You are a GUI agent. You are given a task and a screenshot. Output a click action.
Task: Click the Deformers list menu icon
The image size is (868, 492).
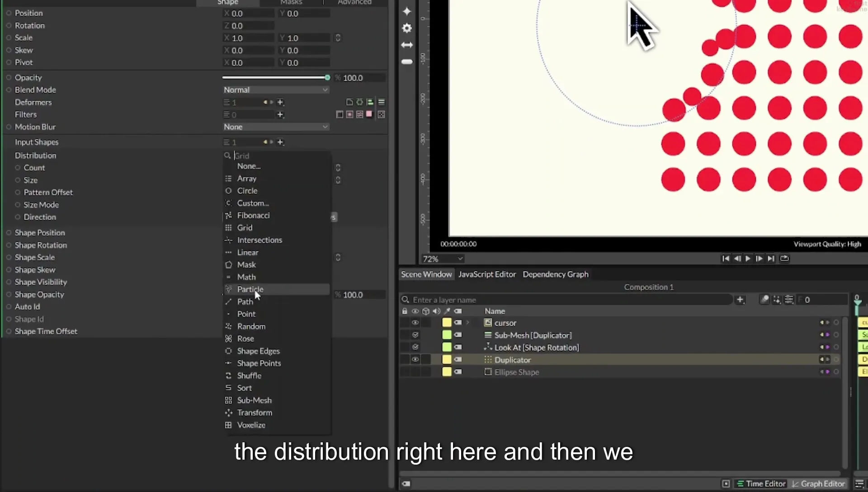pyautogui.click(x=382, y=102)
